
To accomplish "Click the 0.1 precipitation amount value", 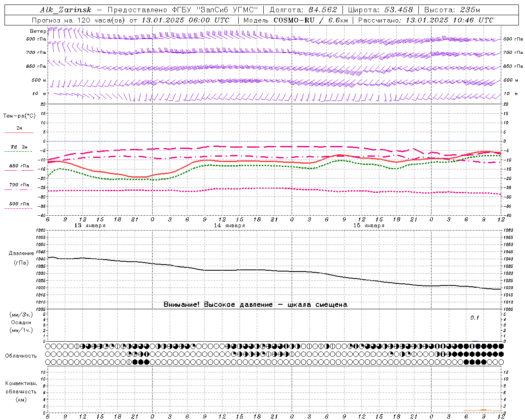I will point(475,317).
